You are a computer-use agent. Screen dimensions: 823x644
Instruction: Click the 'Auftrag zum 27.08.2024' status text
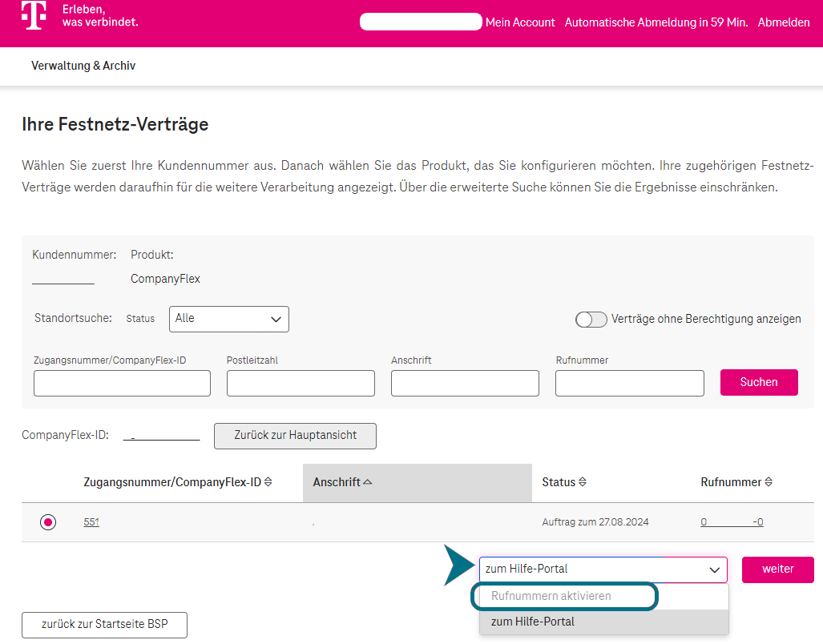[595, 522]
